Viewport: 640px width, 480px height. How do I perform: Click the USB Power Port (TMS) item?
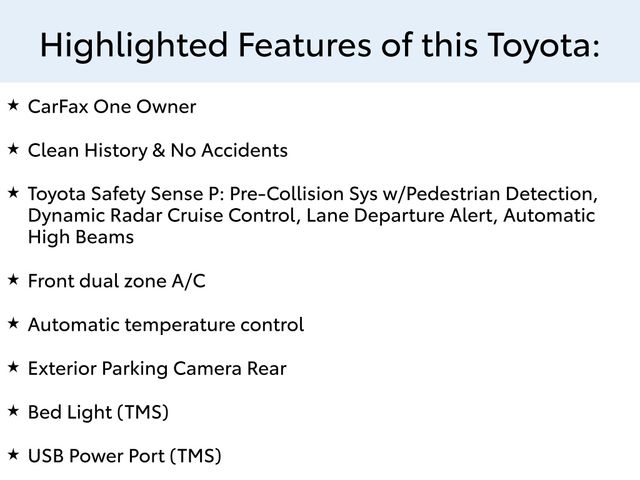click(x=124, y=456)
